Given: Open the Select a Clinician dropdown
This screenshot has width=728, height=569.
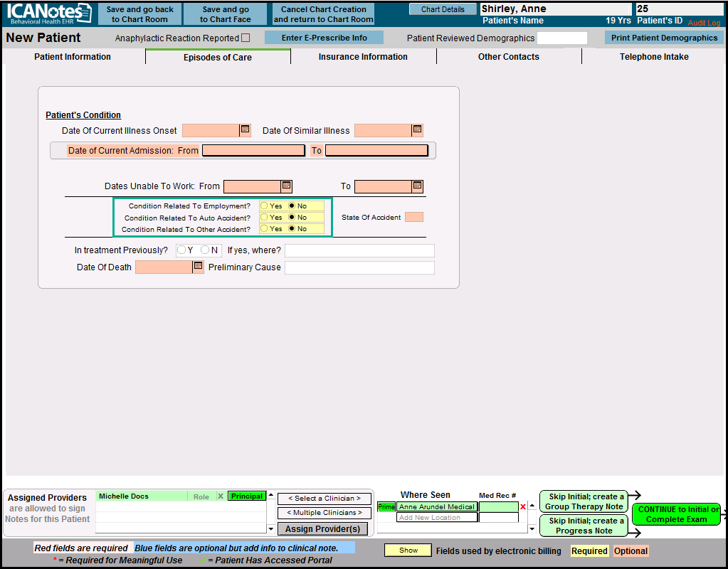Looking at the screenshot, I should click(325, 499).
